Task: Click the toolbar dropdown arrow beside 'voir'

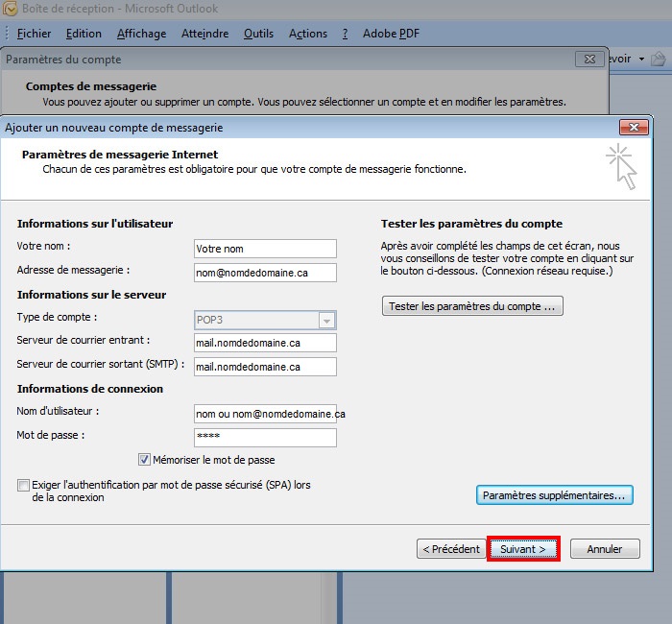Action: pyautogui.click(x=641, y=59)
